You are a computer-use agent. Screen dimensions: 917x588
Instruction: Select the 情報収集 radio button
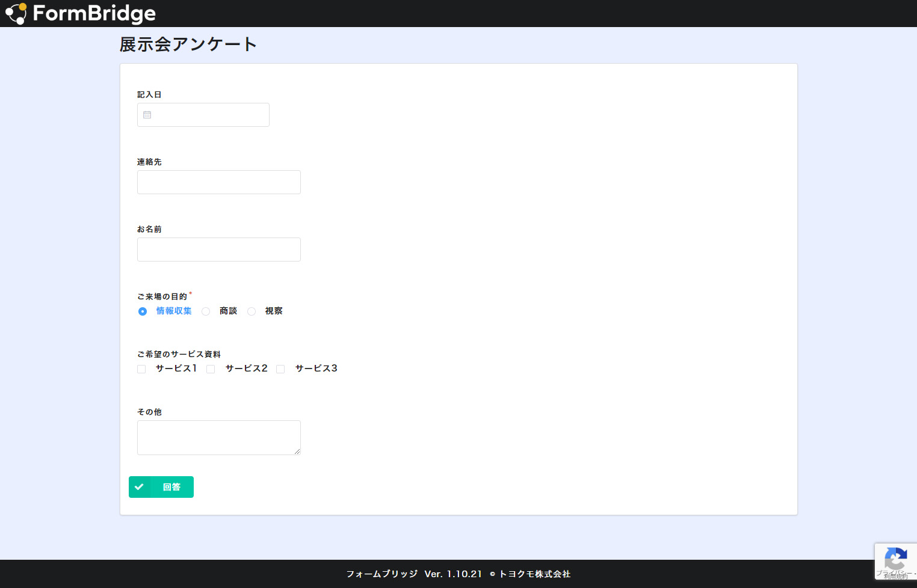tap(143, 311)
